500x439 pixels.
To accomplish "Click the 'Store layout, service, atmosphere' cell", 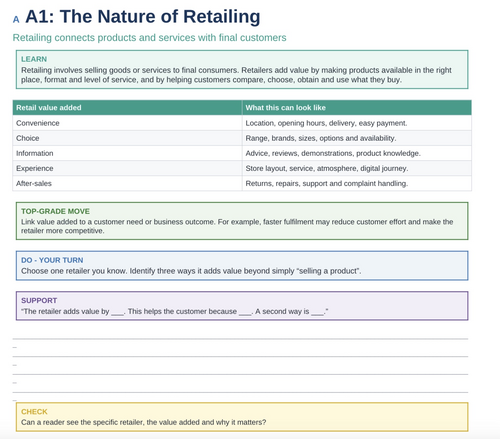I will (x=357, y=168).
